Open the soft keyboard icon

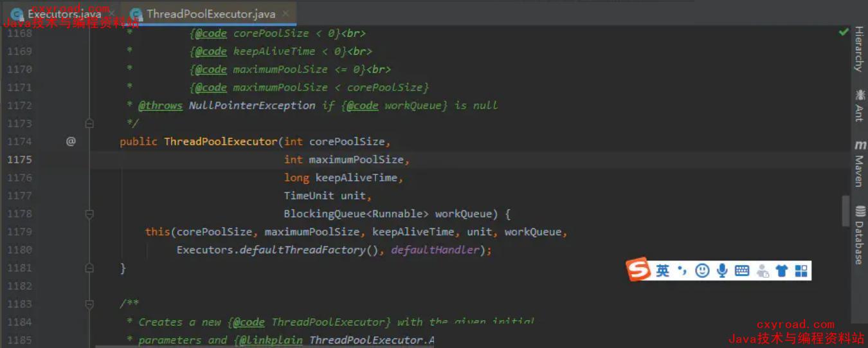tap(742, 271)
